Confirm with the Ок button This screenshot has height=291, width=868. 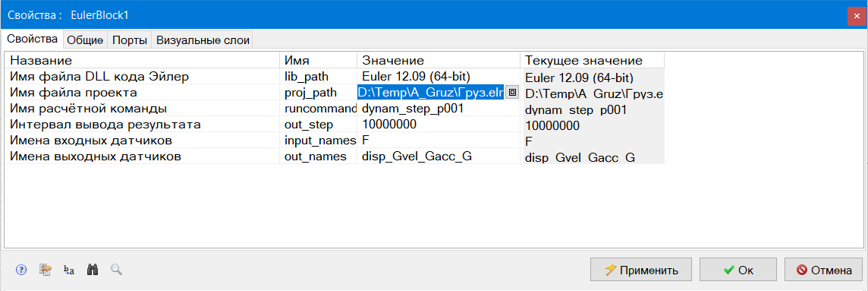(x=738, y=270)
